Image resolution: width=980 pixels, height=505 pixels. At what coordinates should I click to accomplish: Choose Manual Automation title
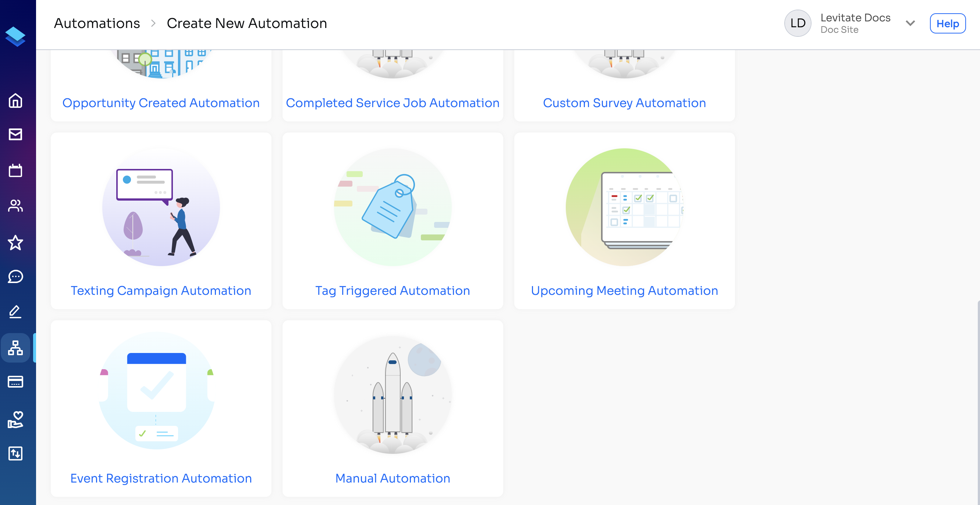[393, 478]
